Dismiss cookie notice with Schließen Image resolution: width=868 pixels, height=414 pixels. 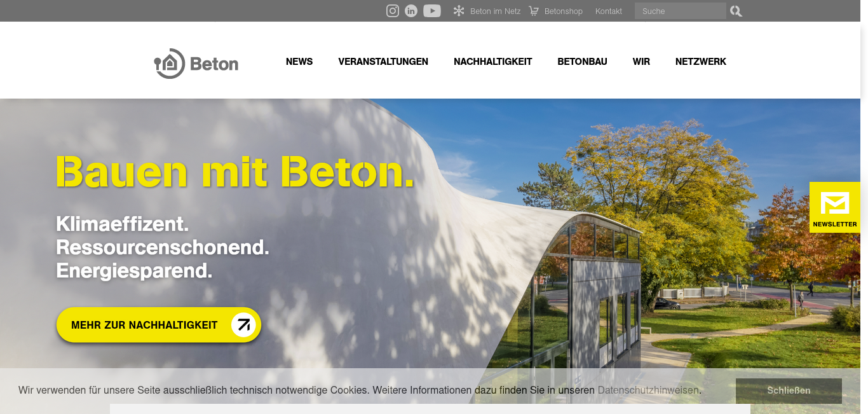[789, 390]
